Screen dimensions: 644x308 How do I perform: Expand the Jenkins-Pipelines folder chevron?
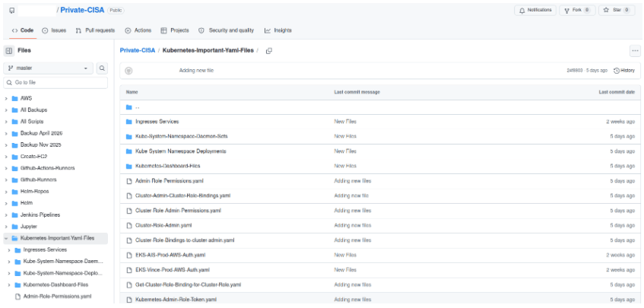pos(6,214)
